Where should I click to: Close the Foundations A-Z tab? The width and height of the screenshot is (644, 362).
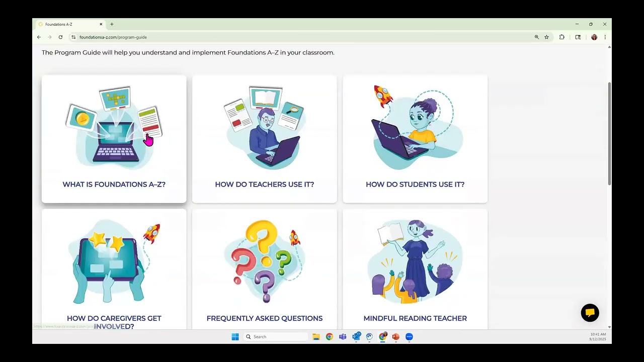point(101,24)
